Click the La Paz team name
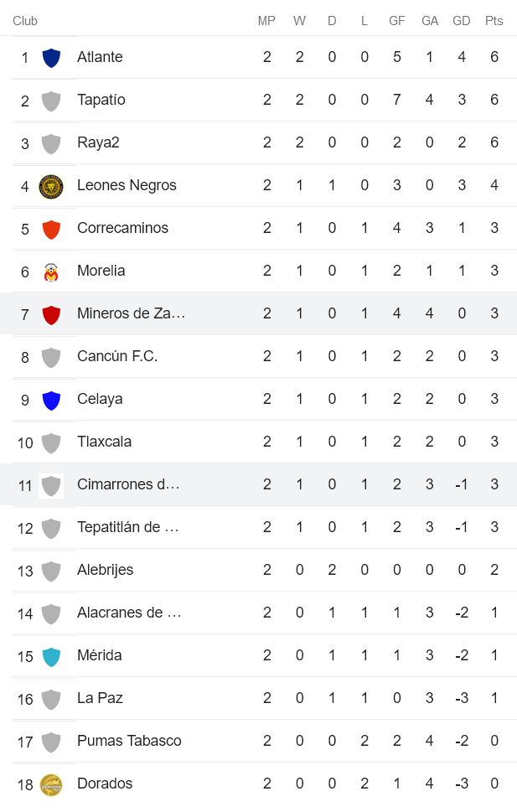The width and height of the screenshot is (517, 812). (100, 698)
